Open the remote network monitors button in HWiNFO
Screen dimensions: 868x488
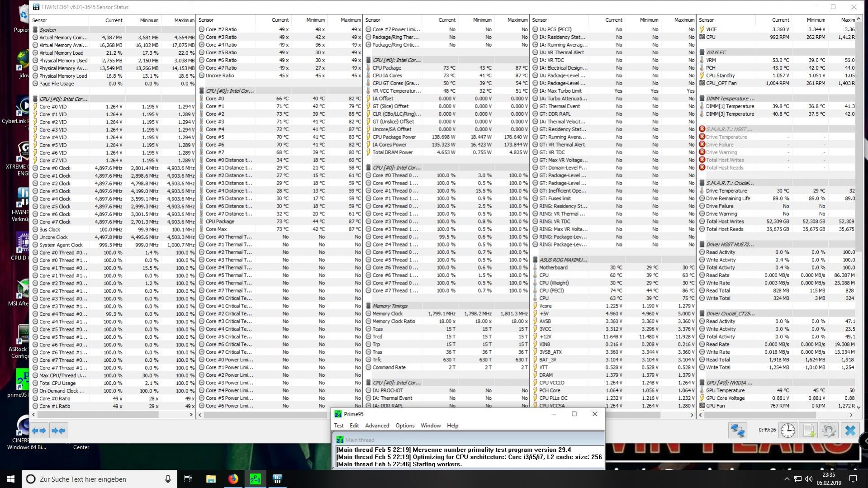(x=737, y=431)
